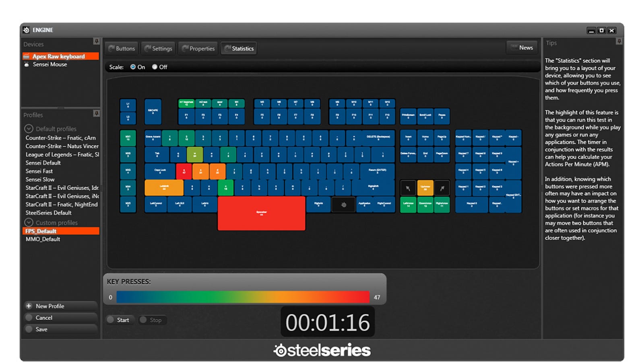Click the L1 macro key
Screen dimensions: 644x362
click(x=128, y=105)
